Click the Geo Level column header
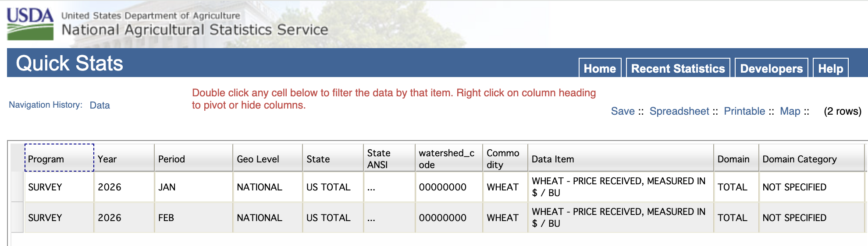Screen dimensions: 868x246 click(x=267, y=158)
